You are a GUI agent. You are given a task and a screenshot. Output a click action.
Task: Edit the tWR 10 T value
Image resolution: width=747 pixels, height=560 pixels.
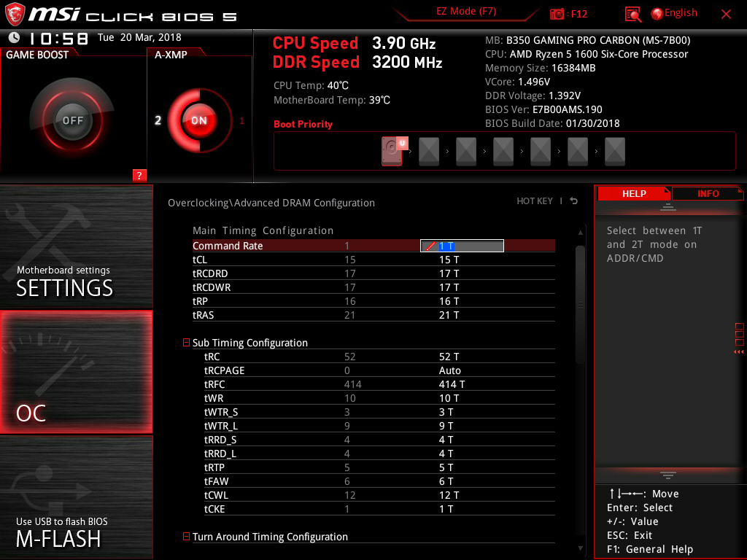tap(449, 398)
